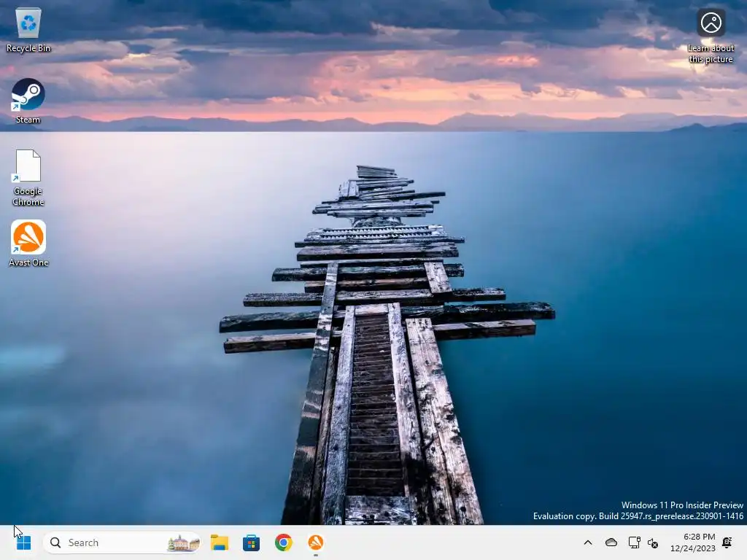Open File Explorer from taskbar
The image size is (747, 560).
click(219, 542)
